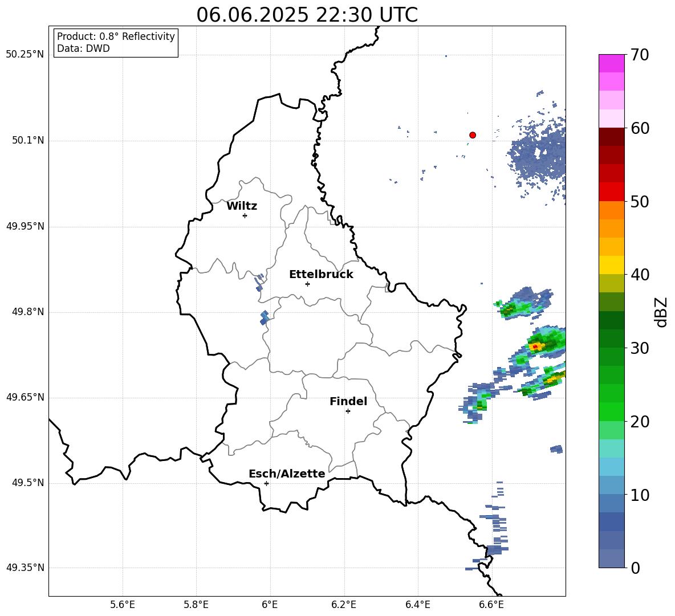Click the 50.25°N latitude label
This screenshot has height=616, width=675.
pos(25,55)
